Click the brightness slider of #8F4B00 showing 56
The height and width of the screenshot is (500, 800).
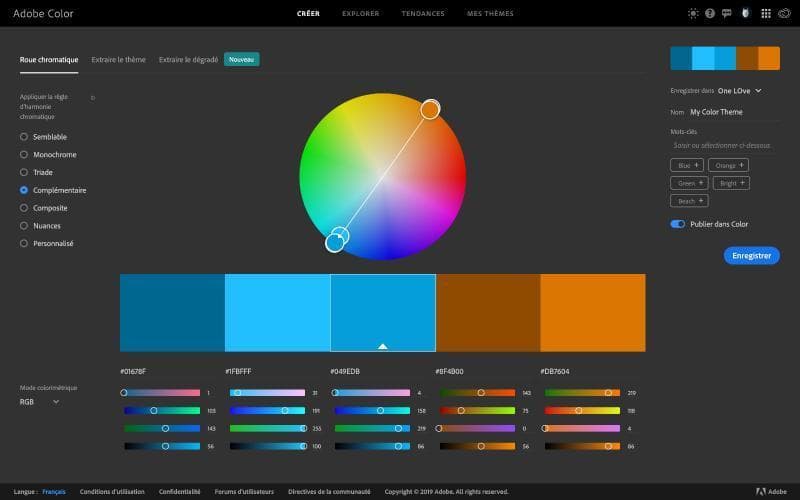478,446
